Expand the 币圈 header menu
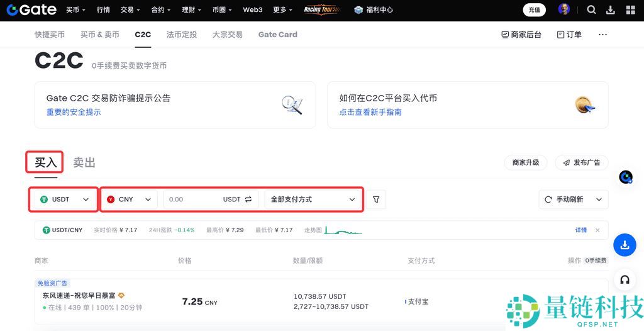644x331 pixels. pos(222,9)
